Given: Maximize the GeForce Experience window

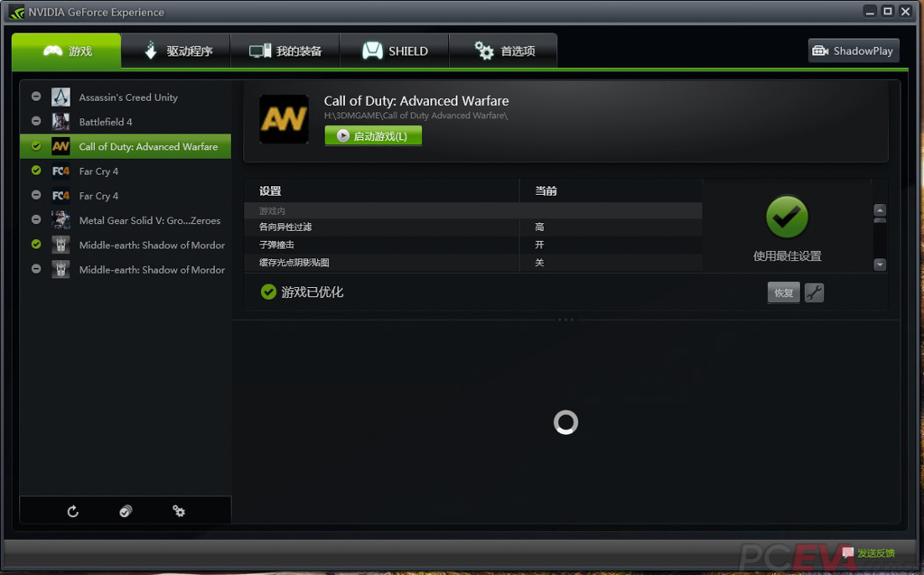Looking at the screenshot, I should (888, 11).
